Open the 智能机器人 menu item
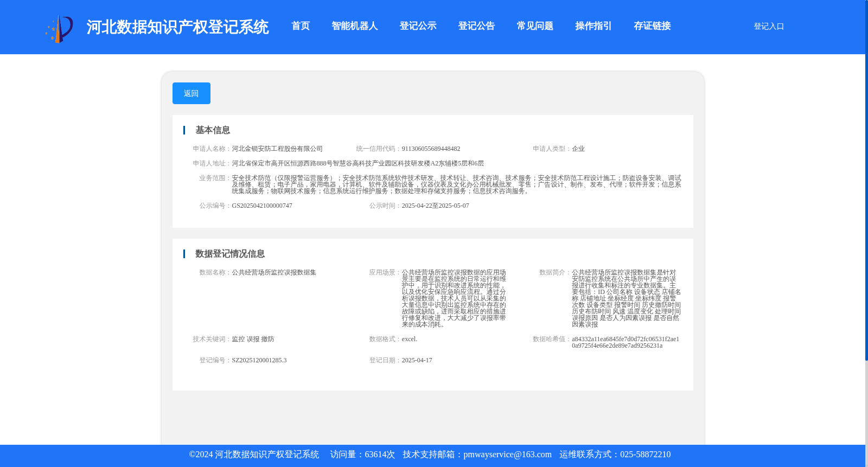Image resolution: width=868 pixels, height=467 pixels. click(355, 26)
